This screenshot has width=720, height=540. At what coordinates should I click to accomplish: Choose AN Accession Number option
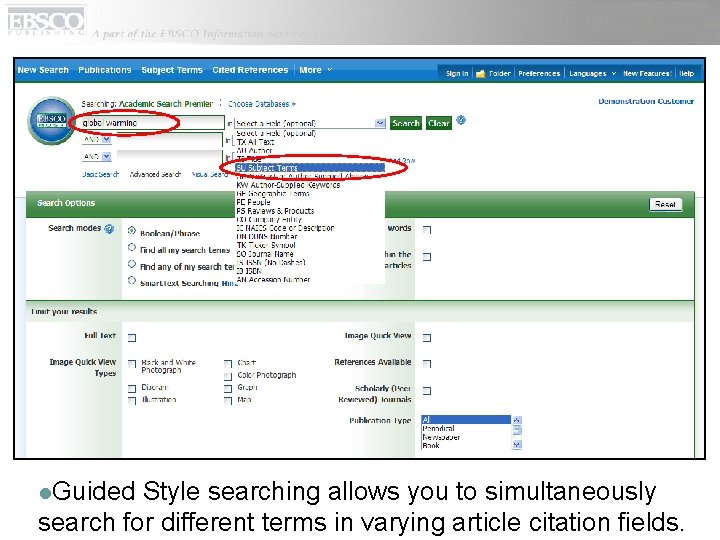(x=310, y=280)
